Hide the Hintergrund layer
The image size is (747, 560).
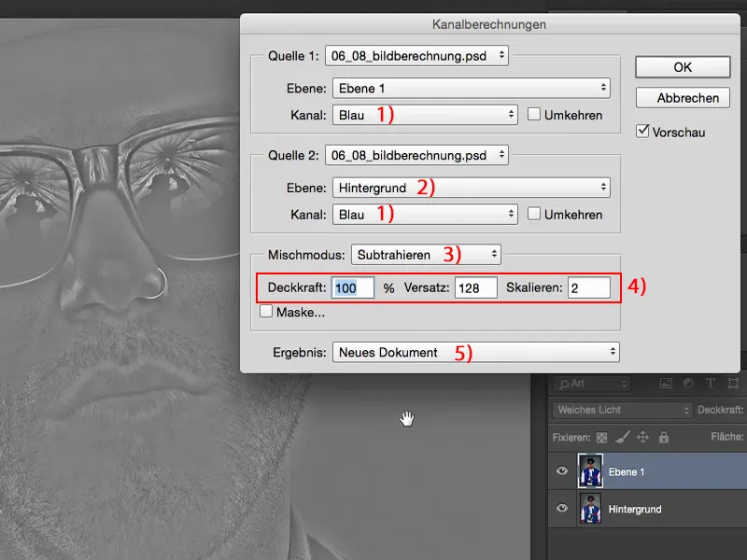point(562,508)
